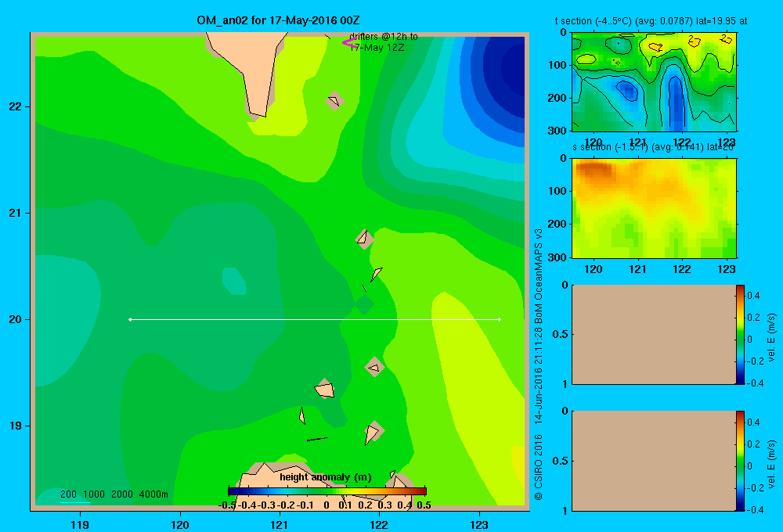
Task: Click the "-0.4" tick on upper velocity colorbar
Action: click(x=755, y=383)
